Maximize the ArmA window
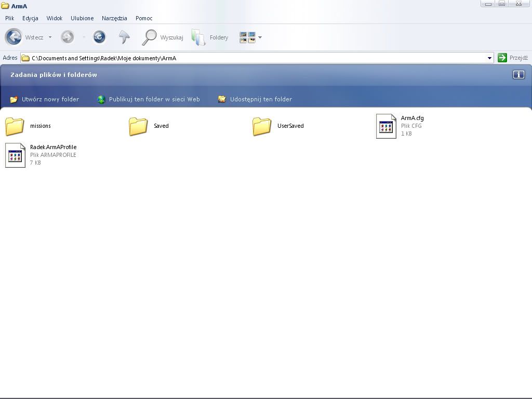The width and height of the screenshot is (532, 399). [502, 4]
